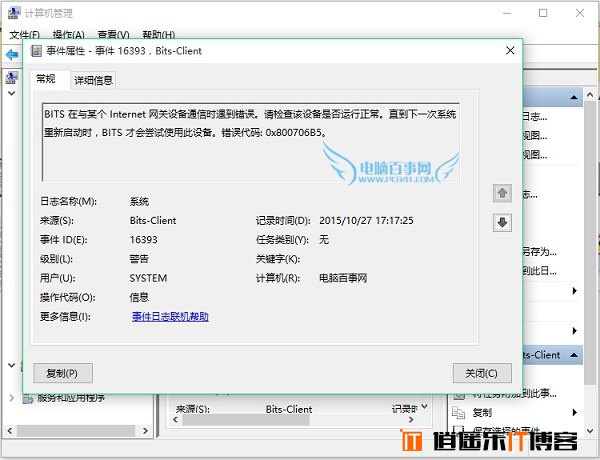
Task: Open the 文件(F) menu
Action: coord(25,34)
